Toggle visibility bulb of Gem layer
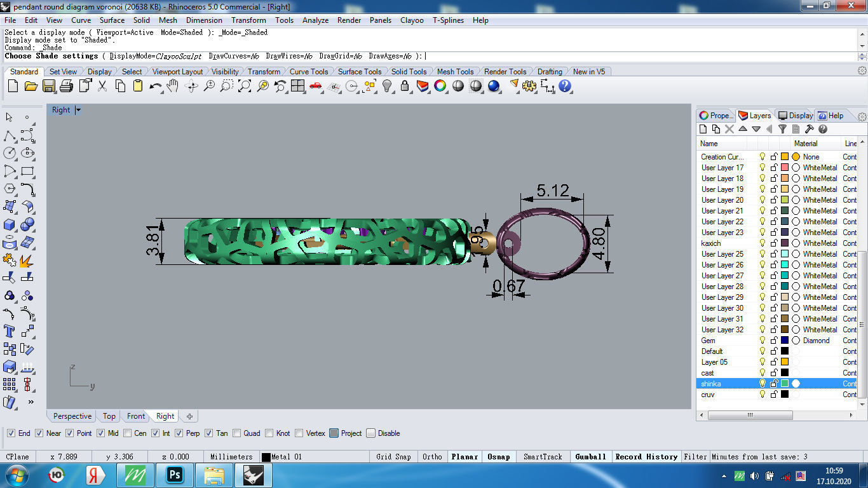 click(x=763, y=341)
